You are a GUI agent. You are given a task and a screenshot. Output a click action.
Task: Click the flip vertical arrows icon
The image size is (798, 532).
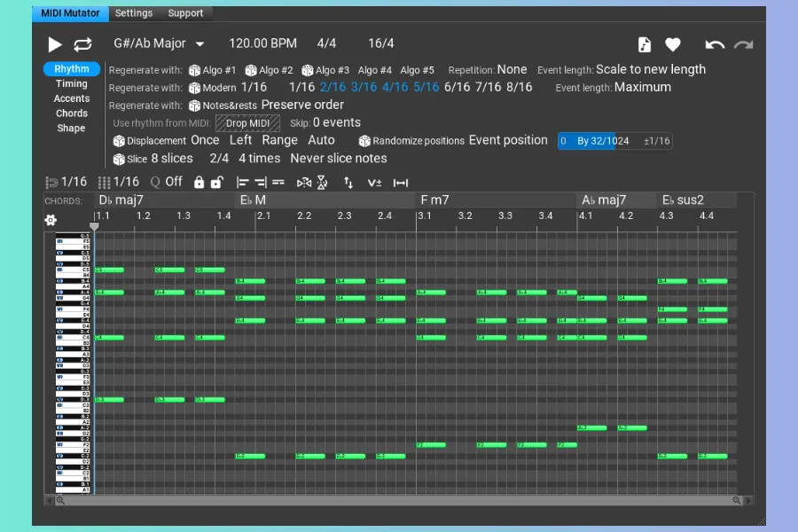pyautogui.click(x=348, y=182)
